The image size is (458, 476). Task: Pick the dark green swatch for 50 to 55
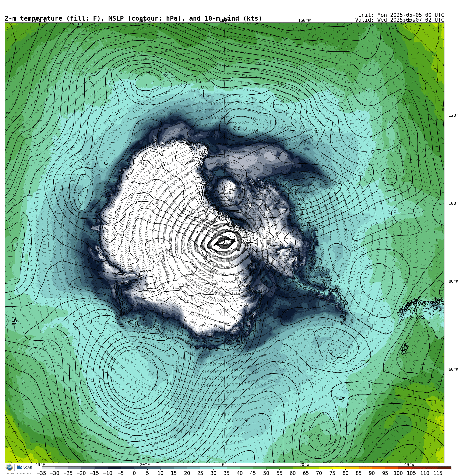pos(273,468)
